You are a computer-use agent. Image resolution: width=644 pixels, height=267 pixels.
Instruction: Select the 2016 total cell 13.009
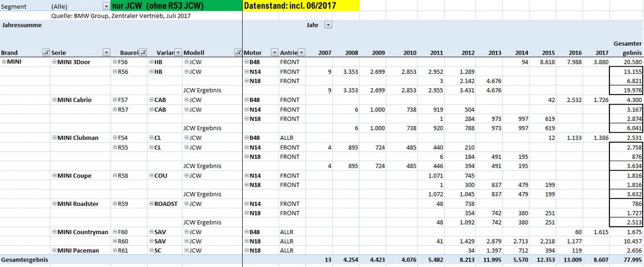[x=570, y=260]
